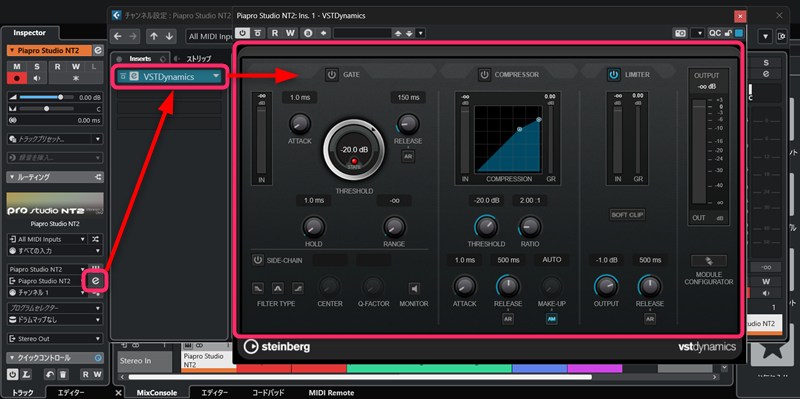Click the Limiter Output knob

[x=606, y=287]
